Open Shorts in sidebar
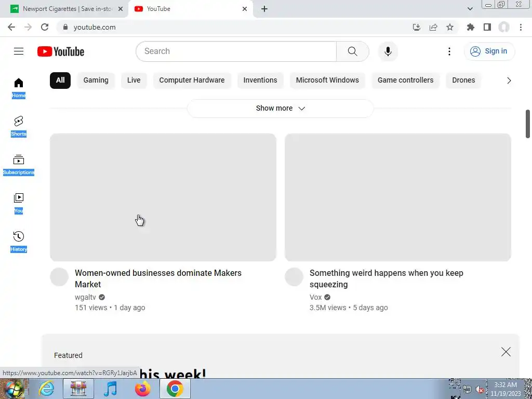532x399 pixels. tap(19, 127)
